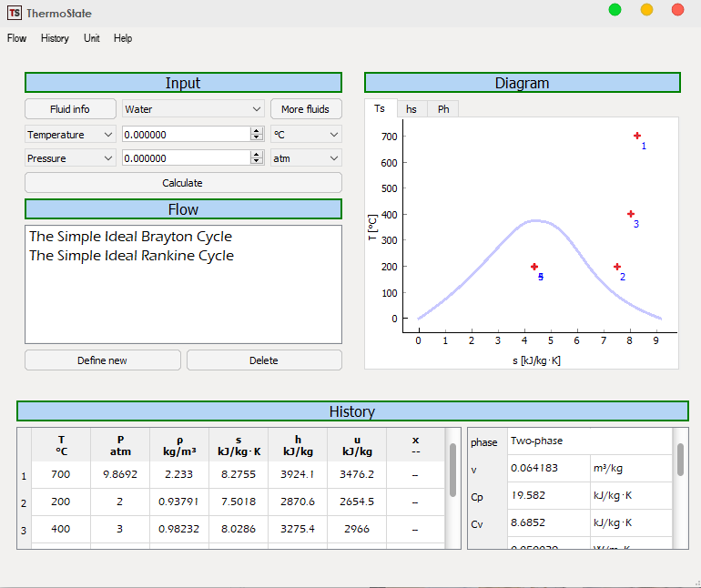Screen dimensions: 701x588
Task: Switch to the Ts diagram tab
Action: (380, 108)
